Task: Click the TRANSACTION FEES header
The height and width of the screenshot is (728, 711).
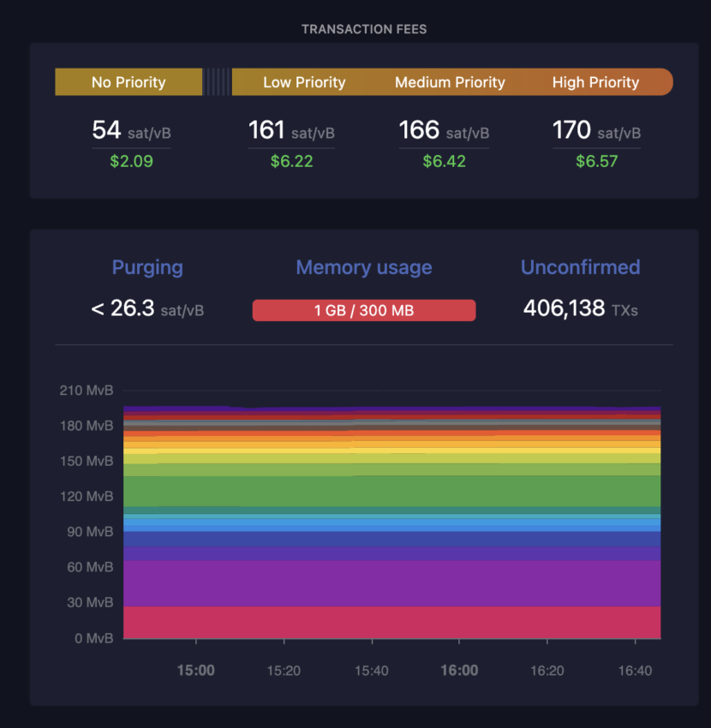Action: (x=363, y=28)
